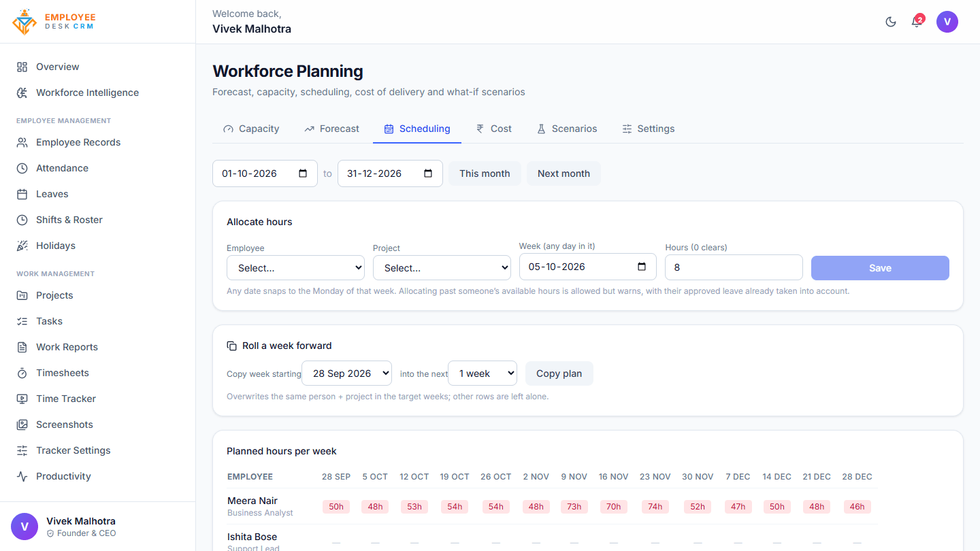The width and height of the screenshot is (980, 551).
Task: Expand the Project select dropdown
Action: 442,268
